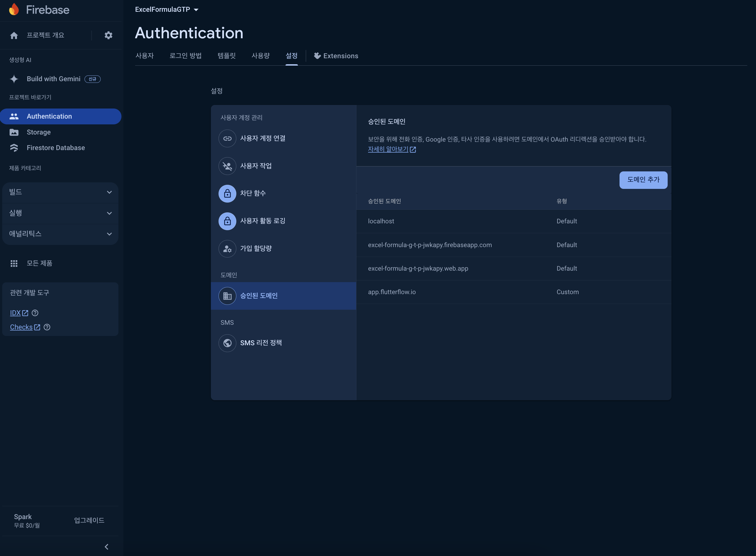Switch to the 템플릿 tab
This screenshot has width=756, height=556.
(227, 56)
